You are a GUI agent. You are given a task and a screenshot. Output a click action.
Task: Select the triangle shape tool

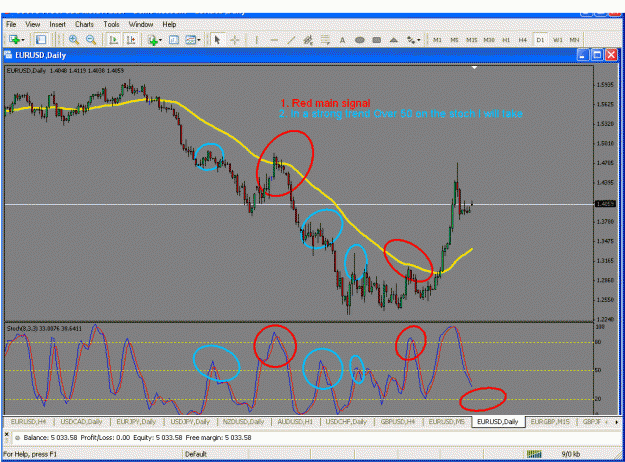393,40
